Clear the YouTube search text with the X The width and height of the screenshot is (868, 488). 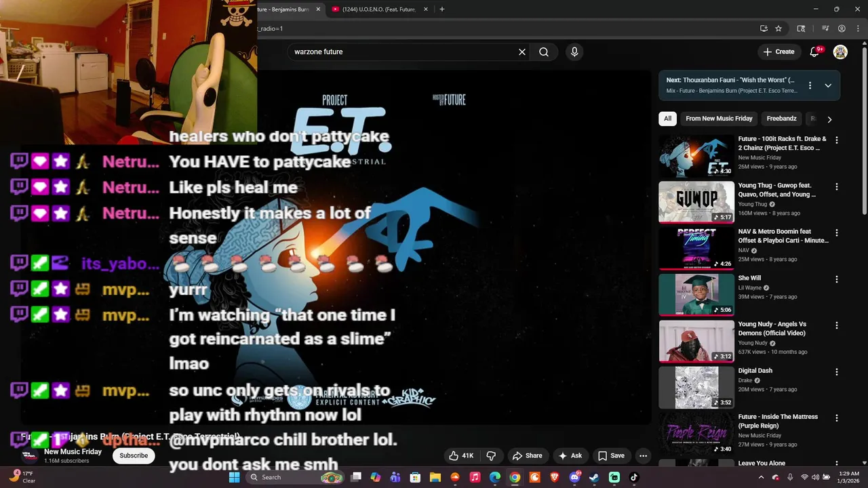coord(522,52)
